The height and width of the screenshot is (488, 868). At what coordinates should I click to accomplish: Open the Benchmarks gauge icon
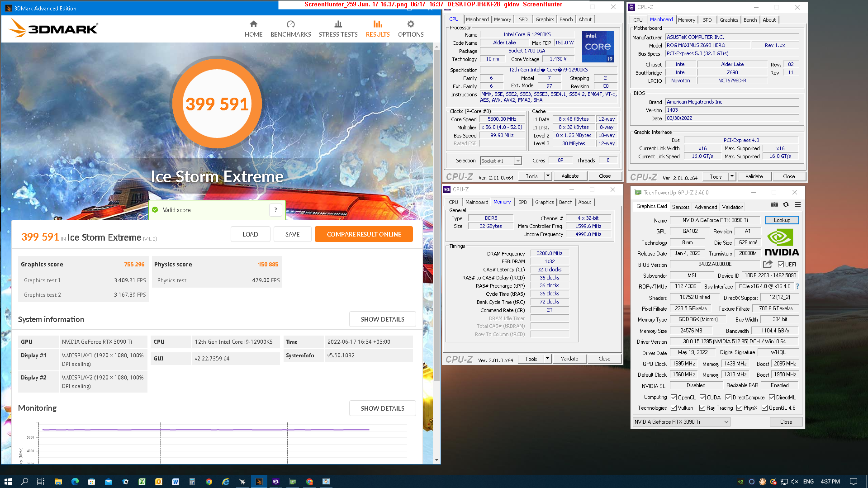pos(290,24)
